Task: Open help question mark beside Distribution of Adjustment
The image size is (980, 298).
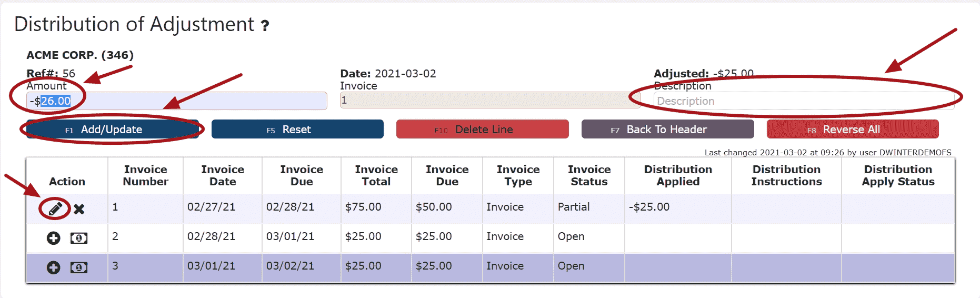Action: [265, 26]
